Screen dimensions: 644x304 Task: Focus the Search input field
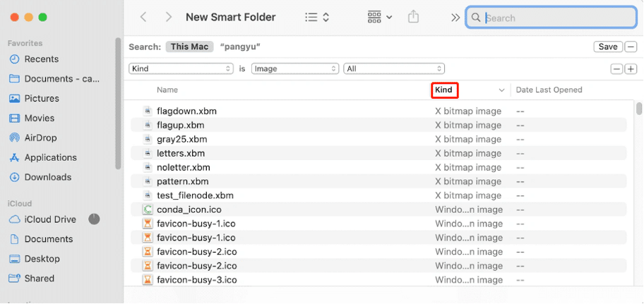pos(551,18)
